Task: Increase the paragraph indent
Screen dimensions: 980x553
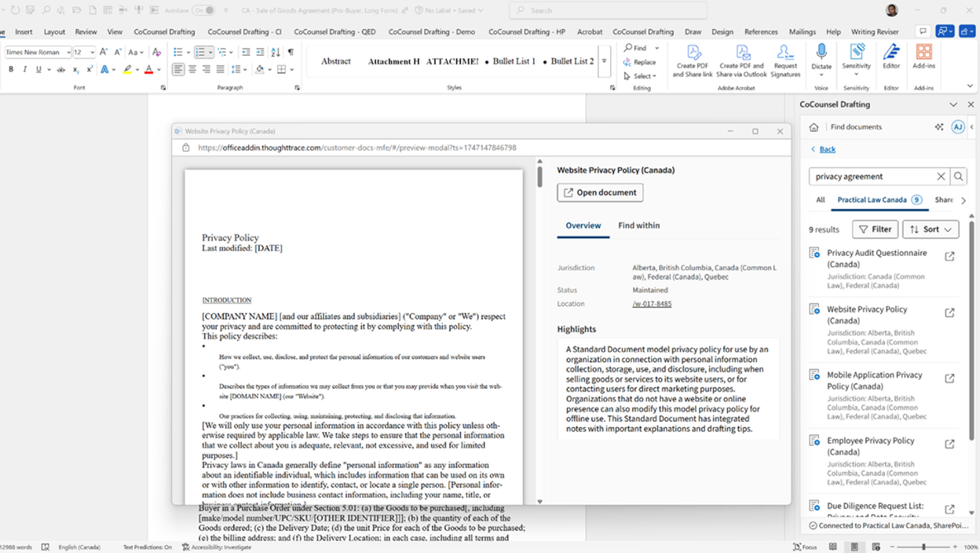Action: 260,52
